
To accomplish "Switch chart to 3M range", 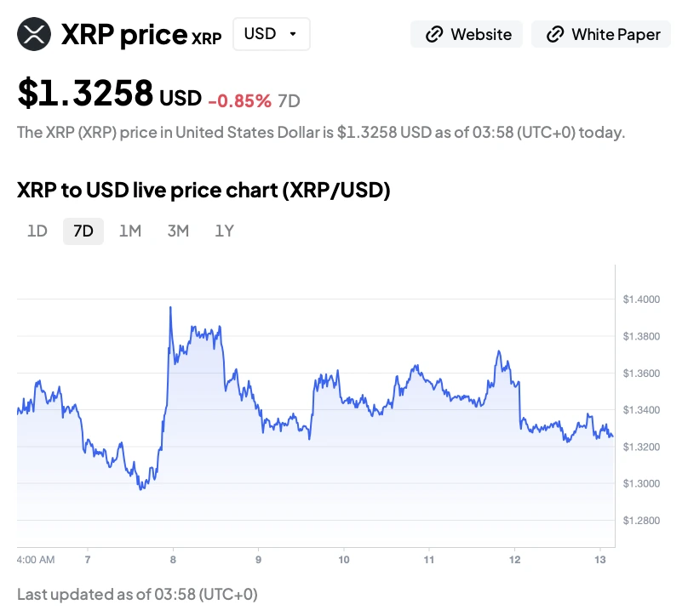I will (x=178, y=231).
